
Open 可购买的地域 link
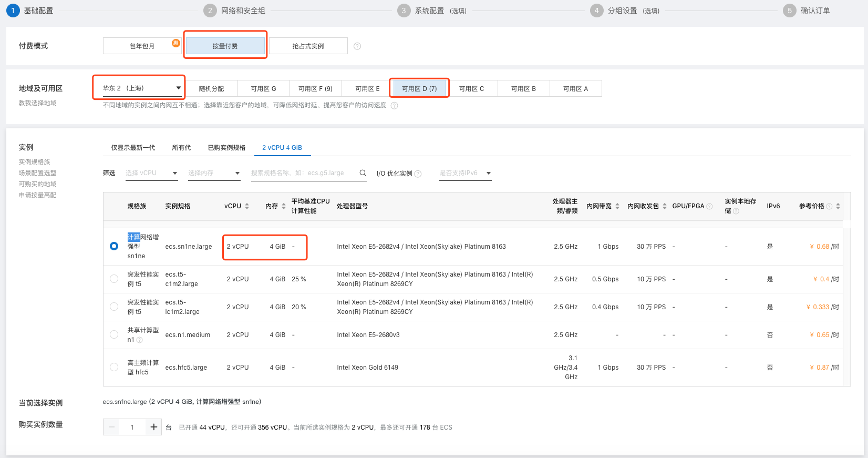click(x=38, y=184)
